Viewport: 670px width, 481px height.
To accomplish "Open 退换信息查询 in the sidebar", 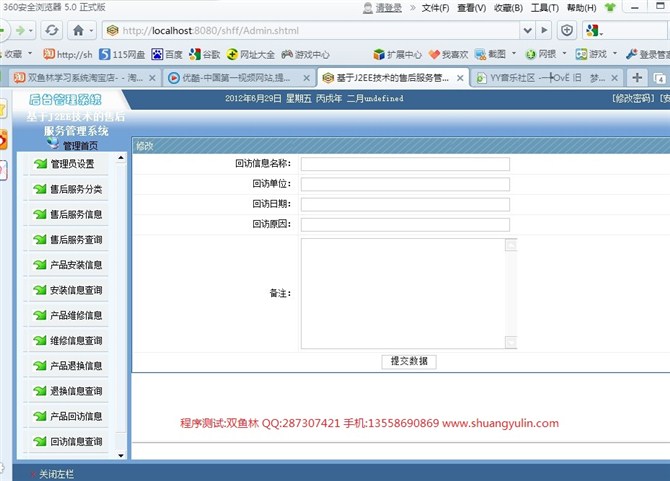I will 76,391.
